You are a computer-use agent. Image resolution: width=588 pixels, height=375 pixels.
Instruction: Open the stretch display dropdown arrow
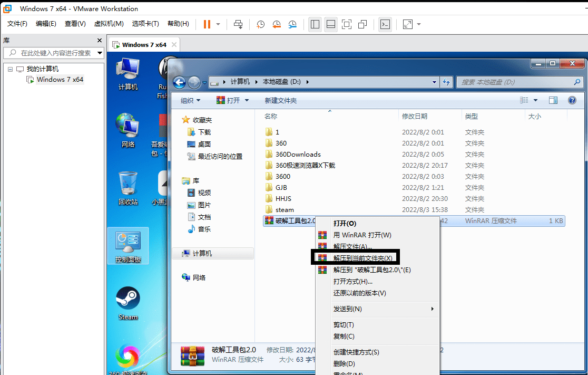click(x=419, y=24)
